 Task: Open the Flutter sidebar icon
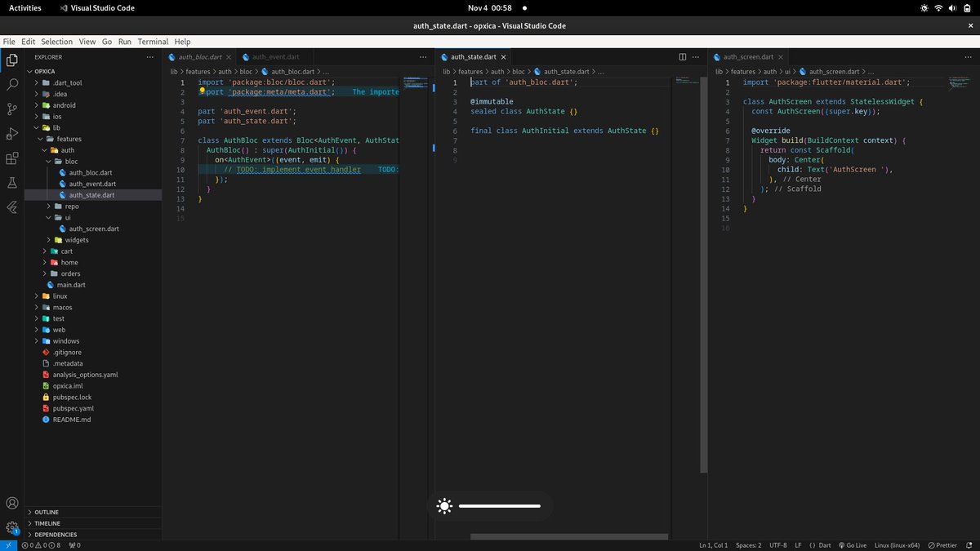[x=12, y=207]
